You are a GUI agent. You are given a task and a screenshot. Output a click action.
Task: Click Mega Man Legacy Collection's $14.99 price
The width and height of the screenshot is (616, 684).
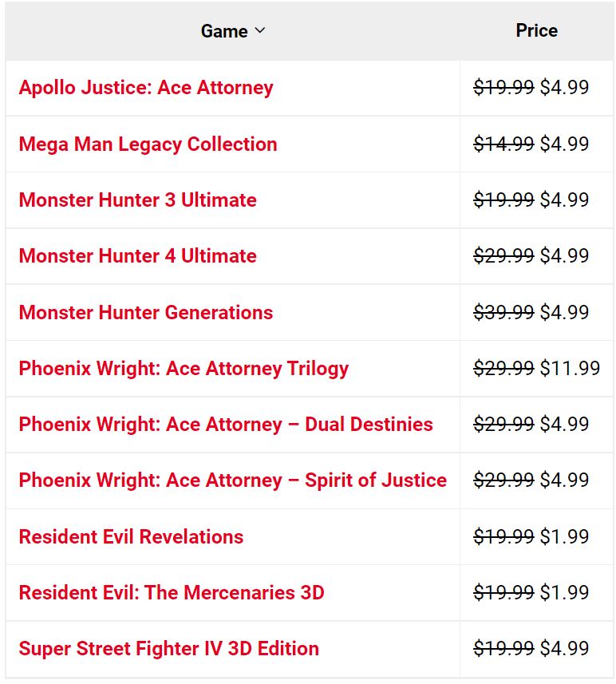click(x=503, y=144)
